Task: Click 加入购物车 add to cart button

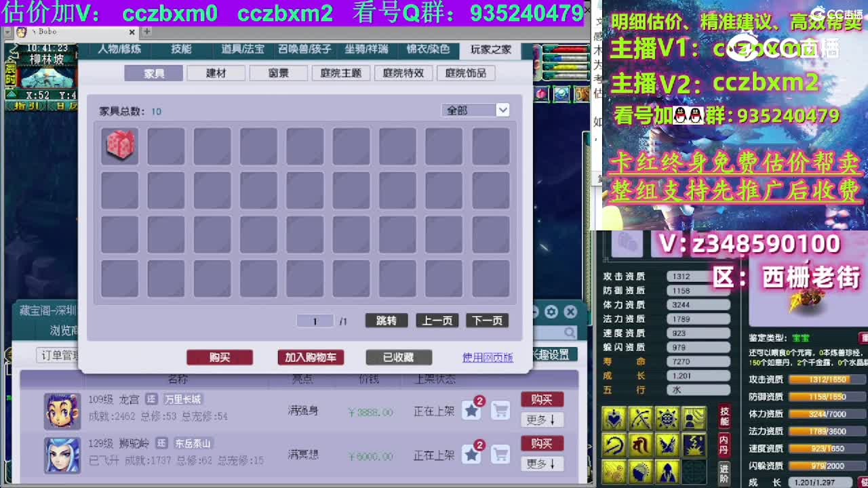Action: (x=311, y=357)
